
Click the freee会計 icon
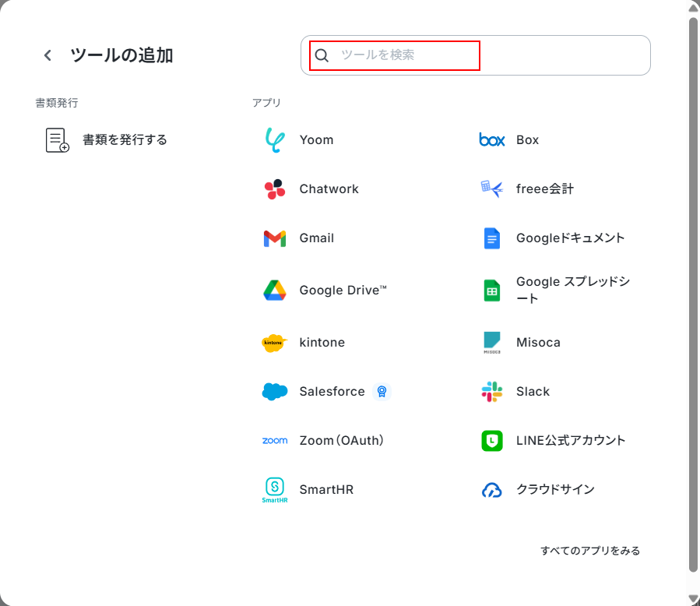coord(492,189)
